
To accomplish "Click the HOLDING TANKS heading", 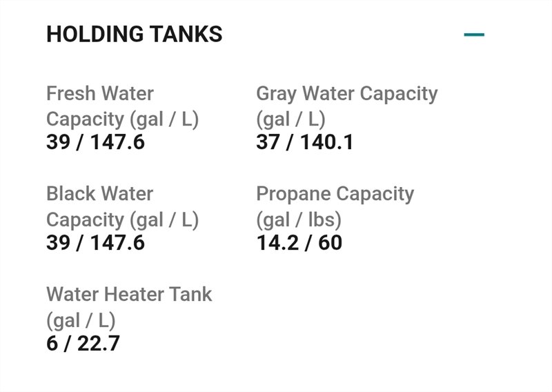I will (134, 34).
